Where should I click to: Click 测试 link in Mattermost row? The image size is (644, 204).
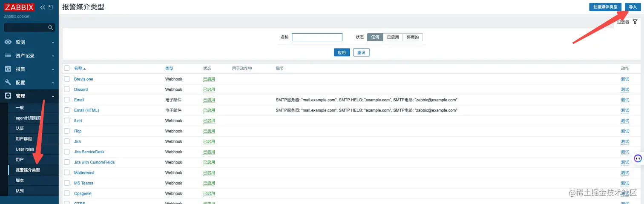pos(625,172)
